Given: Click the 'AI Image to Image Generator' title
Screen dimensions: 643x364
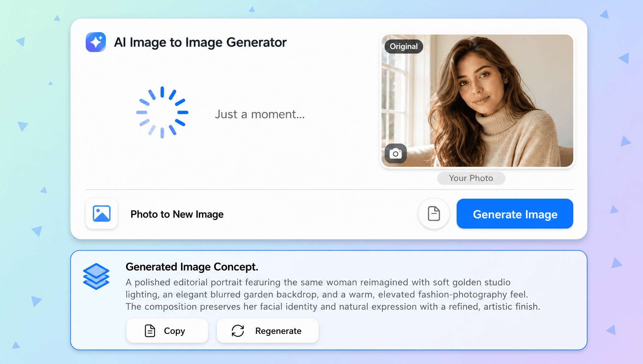Looking at the screenshot, I should tap(200, 42).
